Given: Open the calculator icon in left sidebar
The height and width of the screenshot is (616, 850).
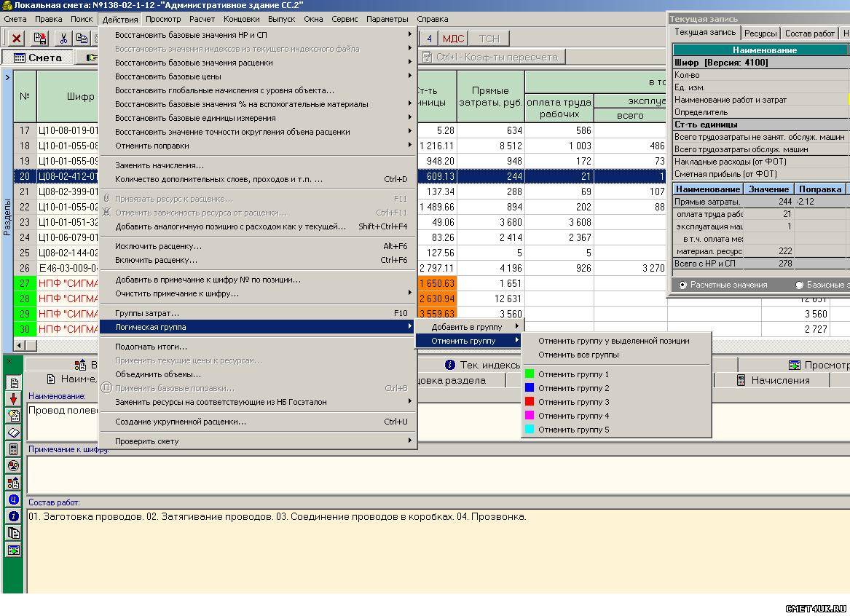Looking at the screenshot, I should click(x=13, y=449).
